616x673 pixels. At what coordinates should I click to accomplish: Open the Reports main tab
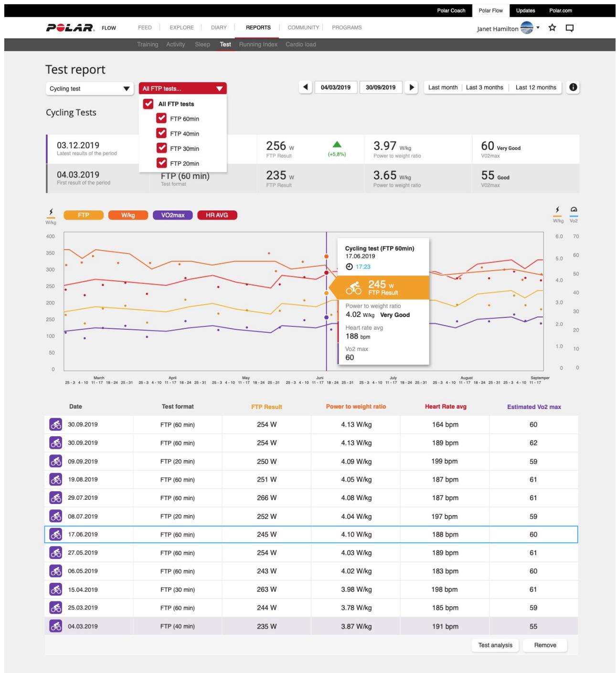point(258,28)
